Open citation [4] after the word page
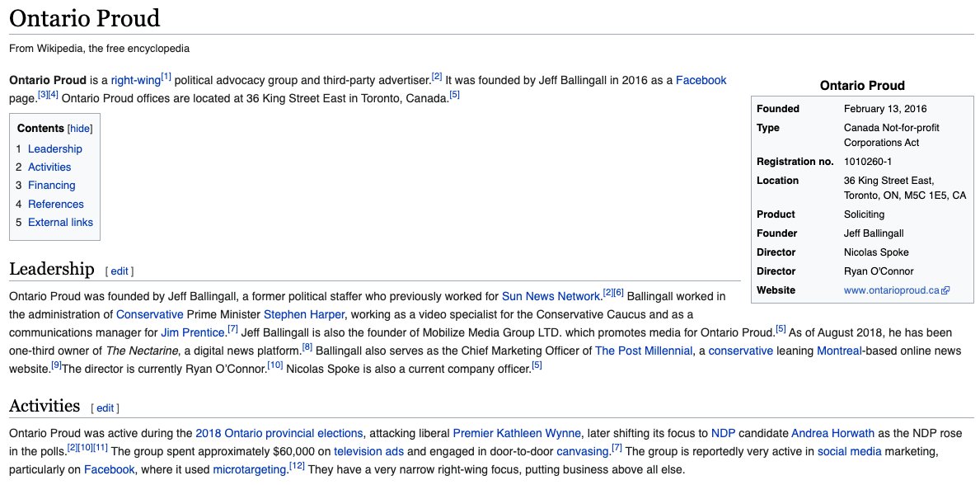The image size is (980, 485). click(x=54, y=95)
